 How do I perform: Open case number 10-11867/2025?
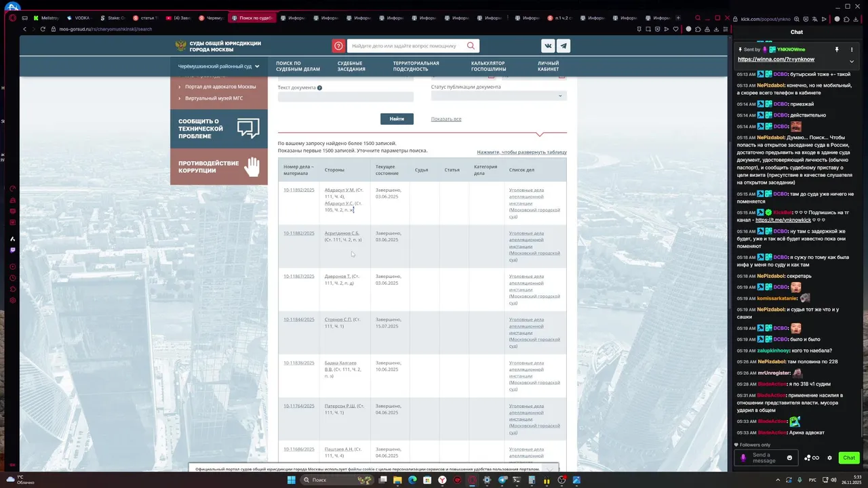(299, 277)
